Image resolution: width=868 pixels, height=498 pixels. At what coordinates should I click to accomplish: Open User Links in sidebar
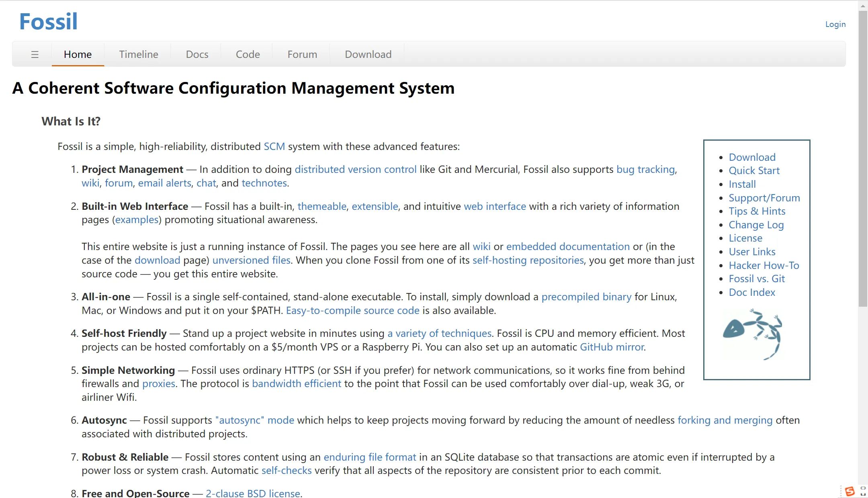click(752, 252)
